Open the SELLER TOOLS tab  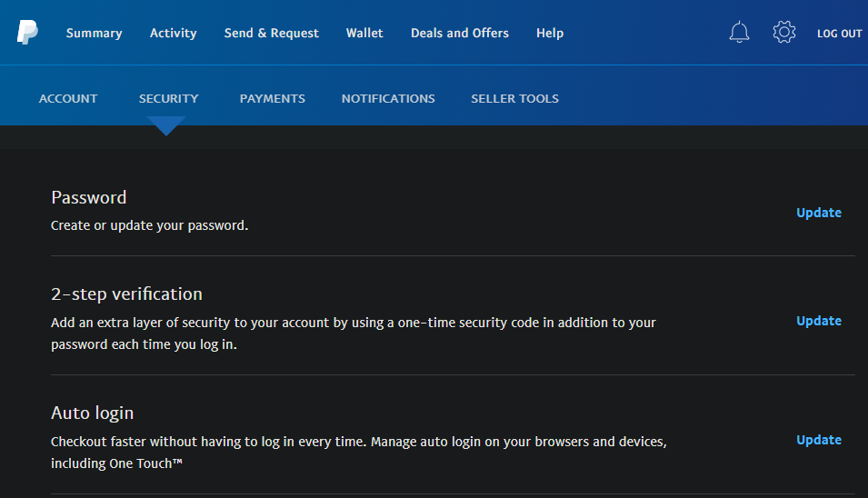[514, 98]
